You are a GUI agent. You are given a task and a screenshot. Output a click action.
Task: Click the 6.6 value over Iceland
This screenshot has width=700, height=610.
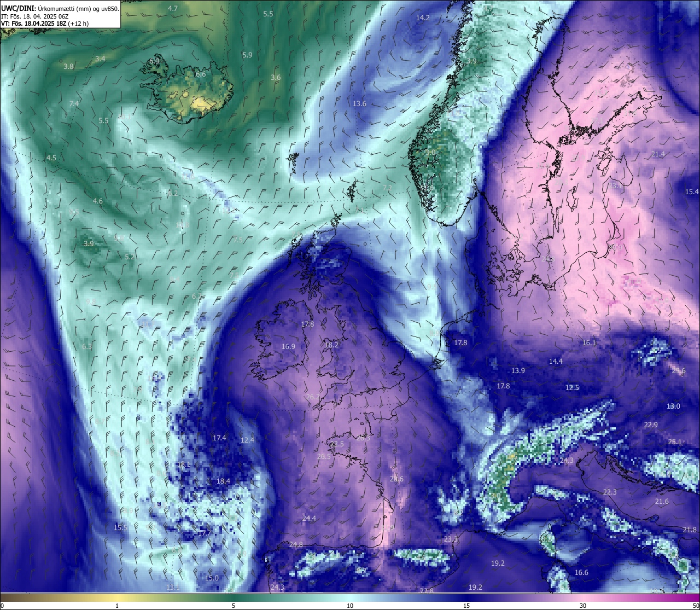(x=201, y=74)
